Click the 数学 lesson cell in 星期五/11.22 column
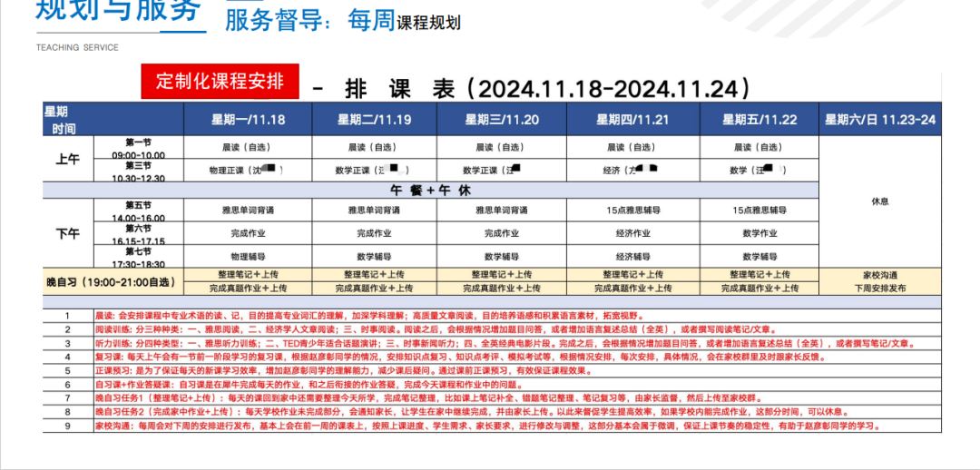Screen dimensions: 980x470 [x=759, y=170]
